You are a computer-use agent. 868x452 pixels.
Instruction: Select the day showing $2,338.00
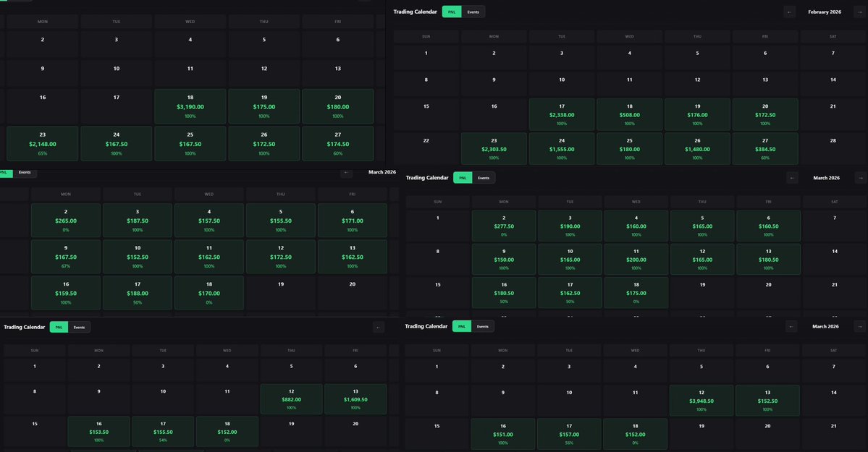point(562,114)
